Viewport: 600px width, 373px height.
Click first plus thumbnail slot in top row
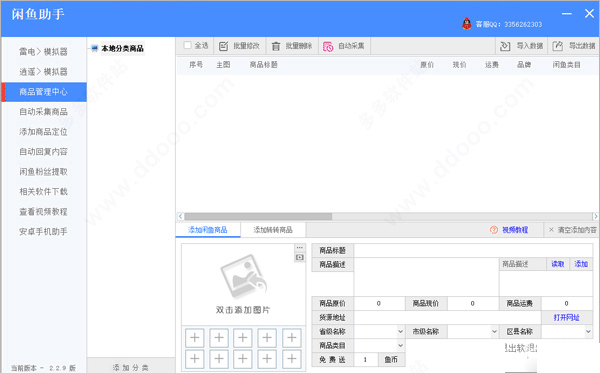[195, 337]
